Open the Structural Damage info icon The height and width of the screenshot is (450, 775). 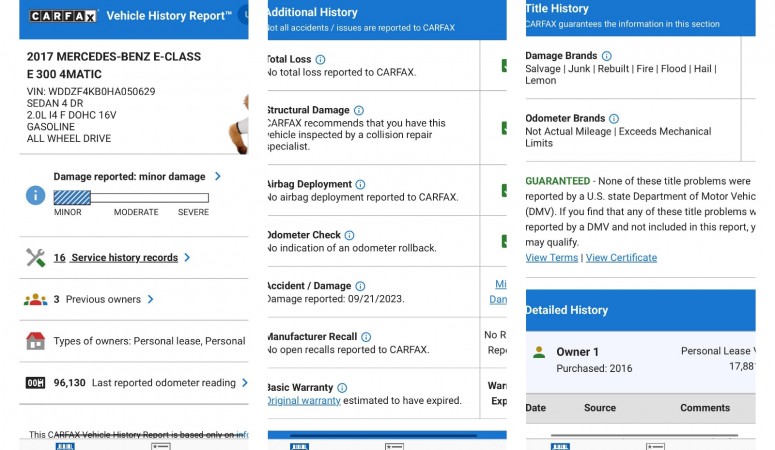click(x=359, y=110)
